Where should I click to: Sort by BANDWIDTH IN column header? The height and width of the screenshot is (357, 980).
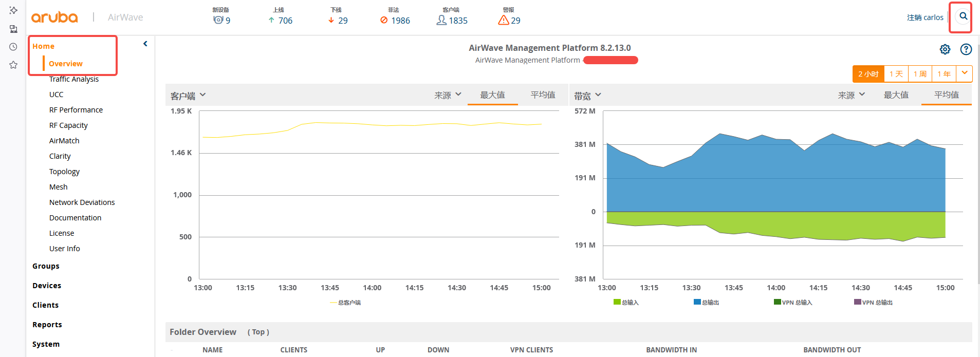click(672, 350)
